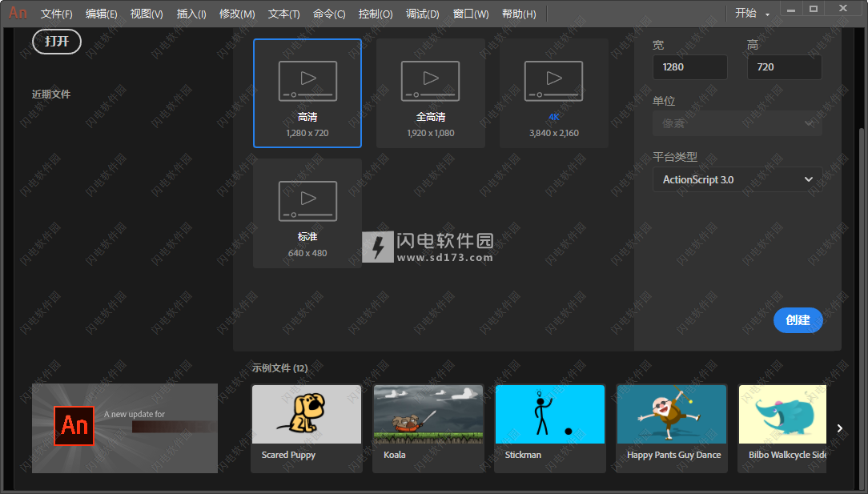
Task: Open the 修改(M) menu
Action: [x=237, y=14]
